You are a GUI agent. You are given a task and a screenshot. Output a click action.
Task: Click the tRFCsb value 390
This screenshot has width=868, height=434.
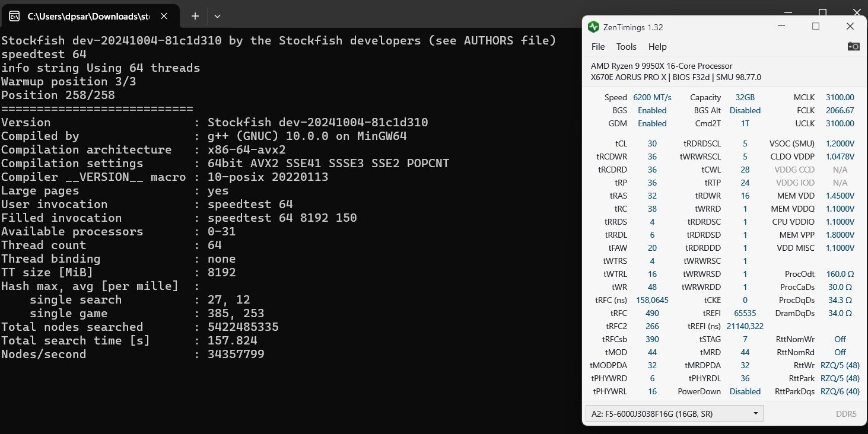pos(652,339)
